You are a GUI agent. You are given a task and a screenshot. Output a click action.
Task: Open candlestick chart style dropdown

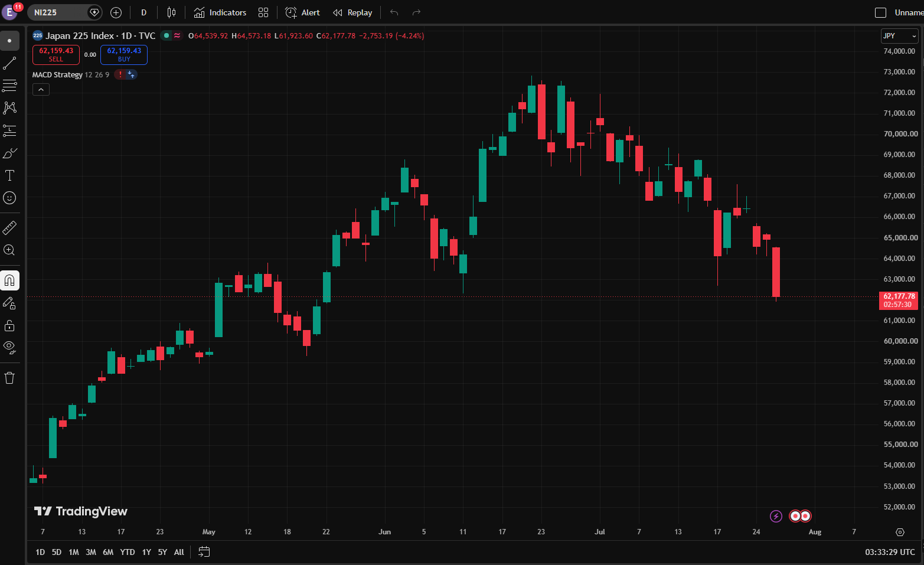(171, 12)
